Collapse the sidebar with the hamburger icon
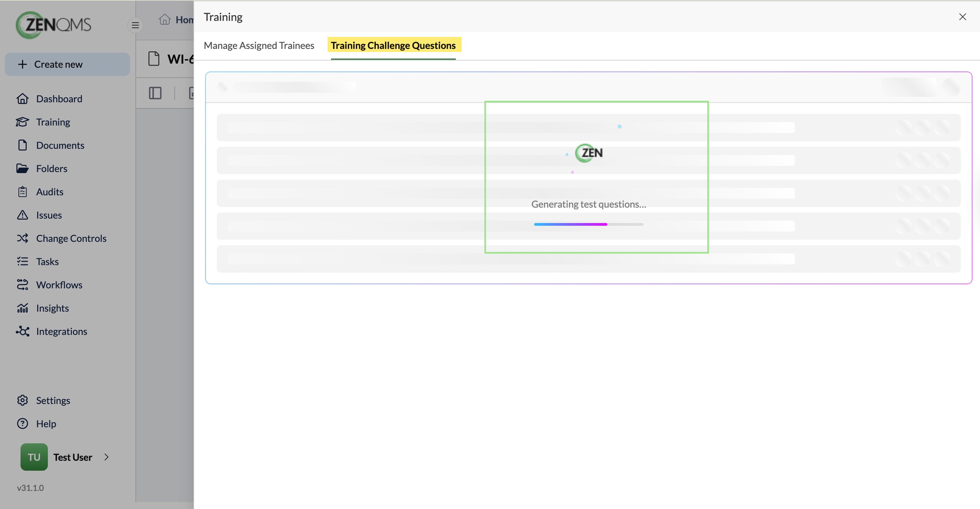Image resolution: width=980 pixels, height=509 pixels. (135, 25)
